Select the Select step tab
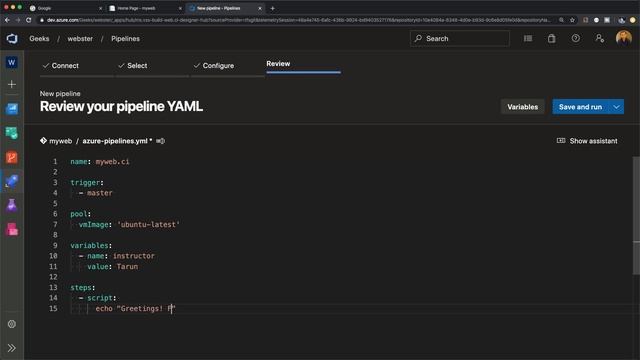This screenshot has width=640, height=360. pos(133,66)
